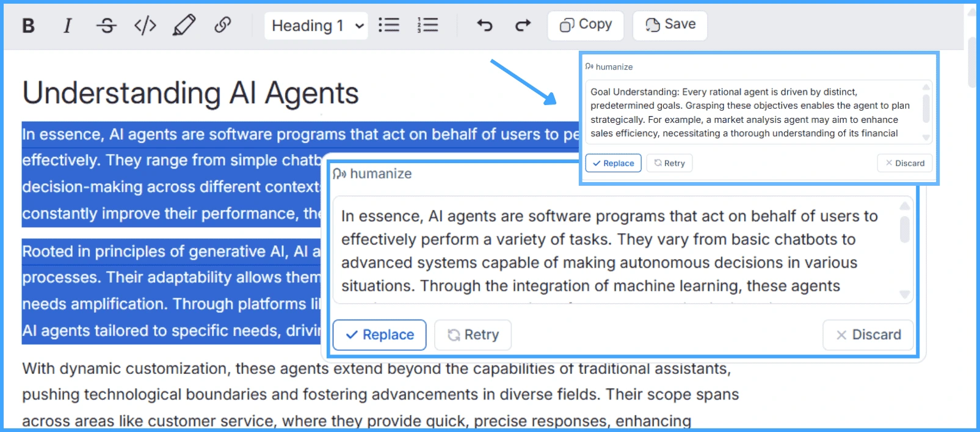This screenshot has height=432, width=980.
Task: Insert a hyperlink
Action: tap(223, 25)
